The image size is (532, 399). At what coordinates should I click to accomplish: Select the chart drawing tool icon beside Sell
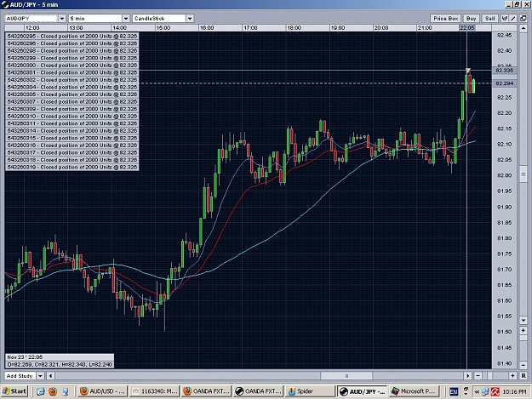(x=505, y=19)
